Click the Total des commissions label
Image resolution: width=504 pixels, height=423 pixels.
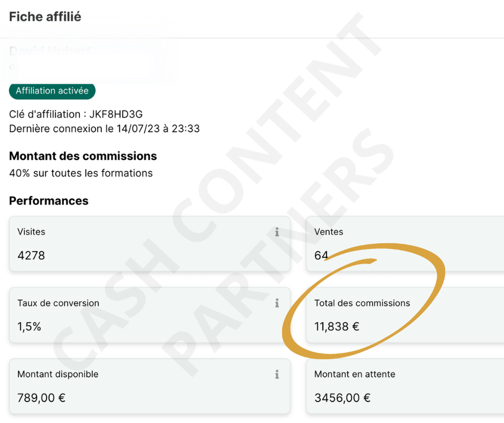point(362,303)
